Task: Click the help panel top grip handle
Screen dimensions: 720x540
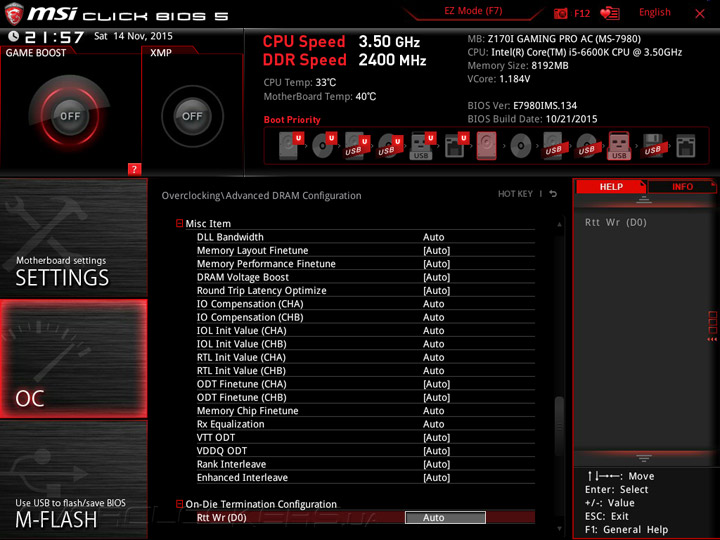Action: [x=643, y=199]
